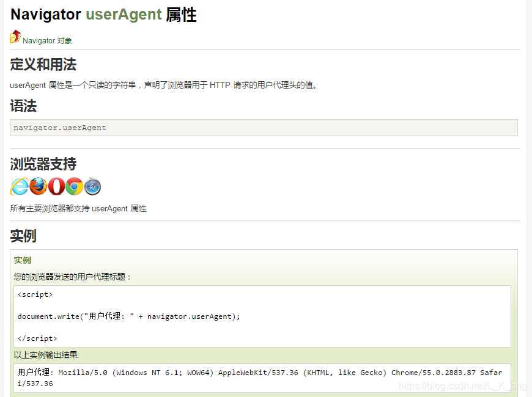
Task: Open the Navigator 对象 link
Action: [x=46, y=40]
